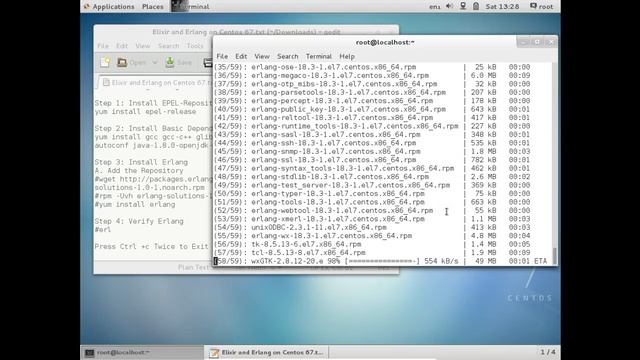Open the terminal Help menu
This screenshot has height=360, width=640.
pyautogui.click(x=347, y=56)
